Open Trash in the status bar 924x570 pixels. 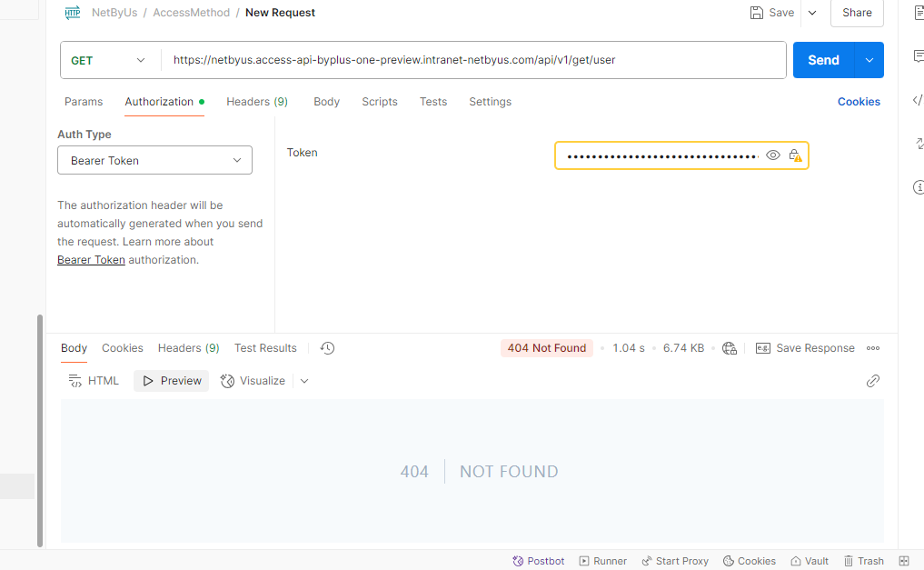click(863, 561)
